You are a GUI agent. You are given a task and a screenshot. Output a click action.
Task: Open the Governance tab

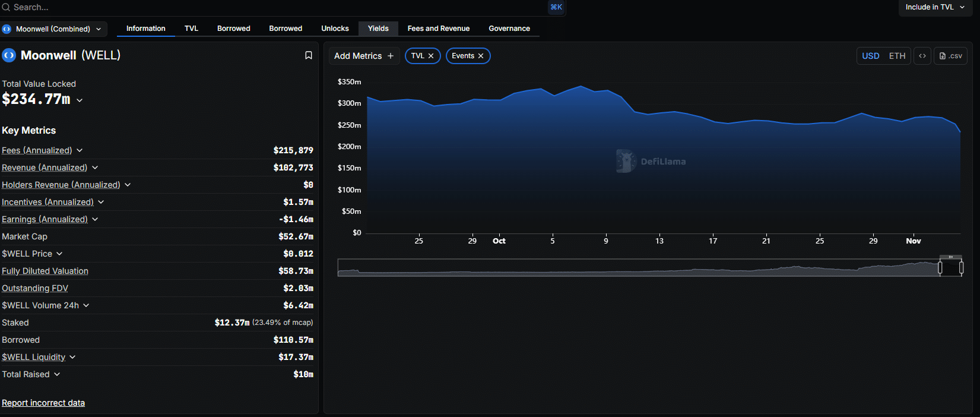point(509,29)
